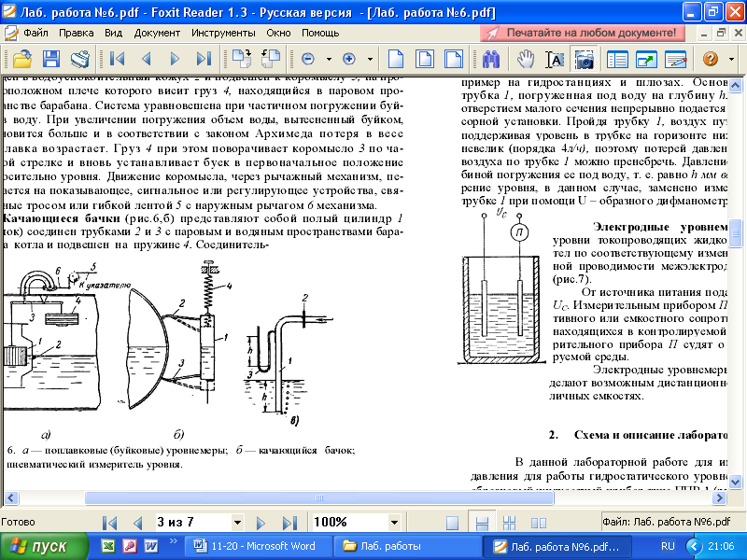The width and height of the screenshot is (747, 560).
Task: Go to last page in the top toolbar
Action: [204, 59]
